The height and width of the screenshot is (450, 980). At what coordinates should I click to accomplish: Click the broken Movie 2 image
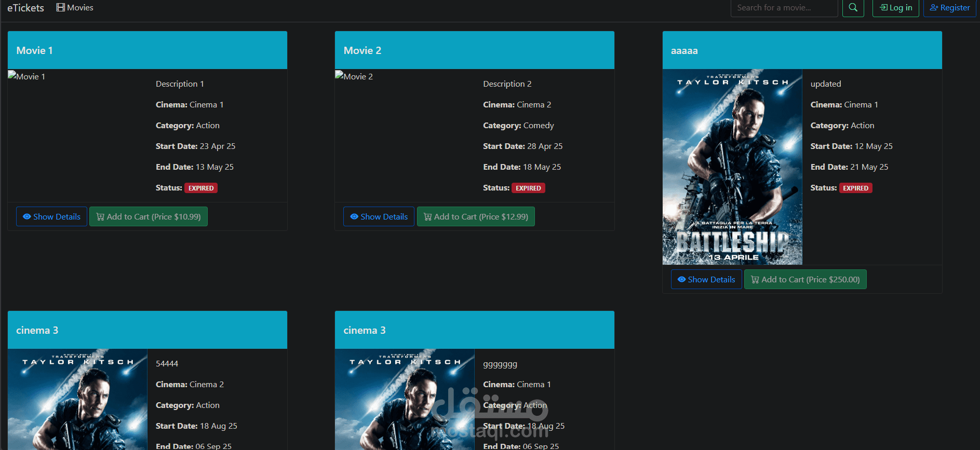click(x=354, y=76)
